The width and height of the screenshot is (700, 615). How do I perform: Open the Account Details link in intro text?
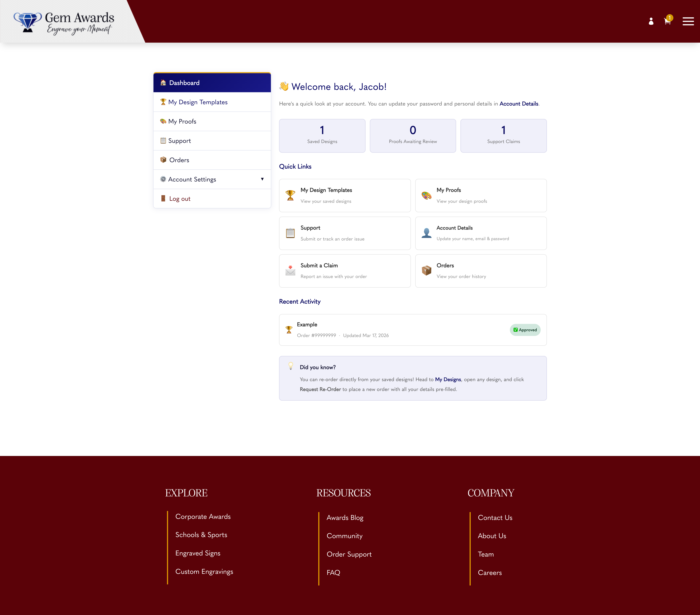coord(519,104)
